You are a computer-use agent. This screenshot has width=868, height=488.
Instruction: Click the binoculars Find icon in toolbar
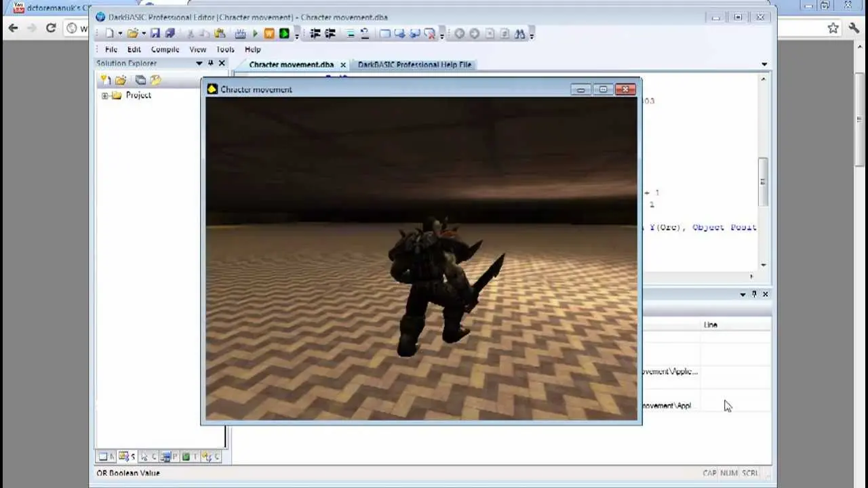[x=520, y=34]
